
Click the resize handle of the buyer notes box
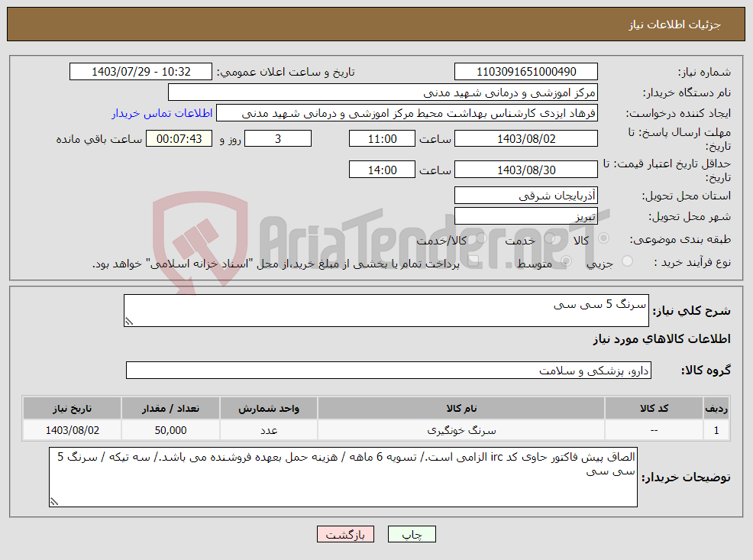(53, 501)
